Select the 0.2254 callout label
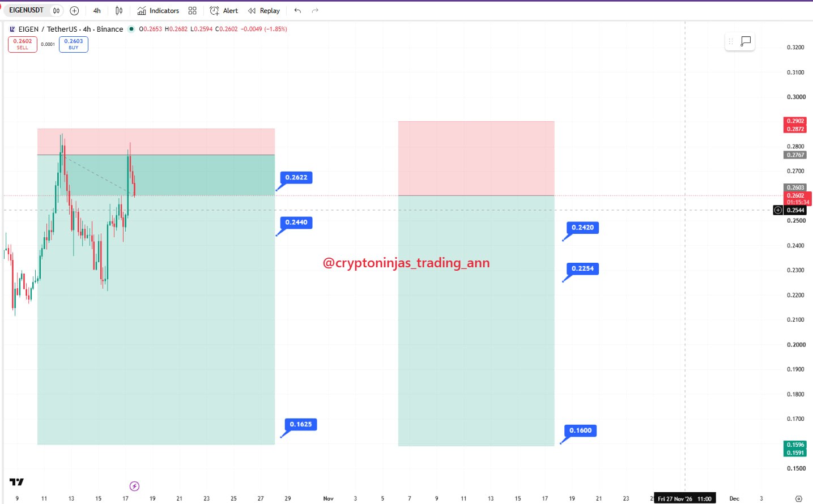The image size is (813, 504). tap(583, 268)
